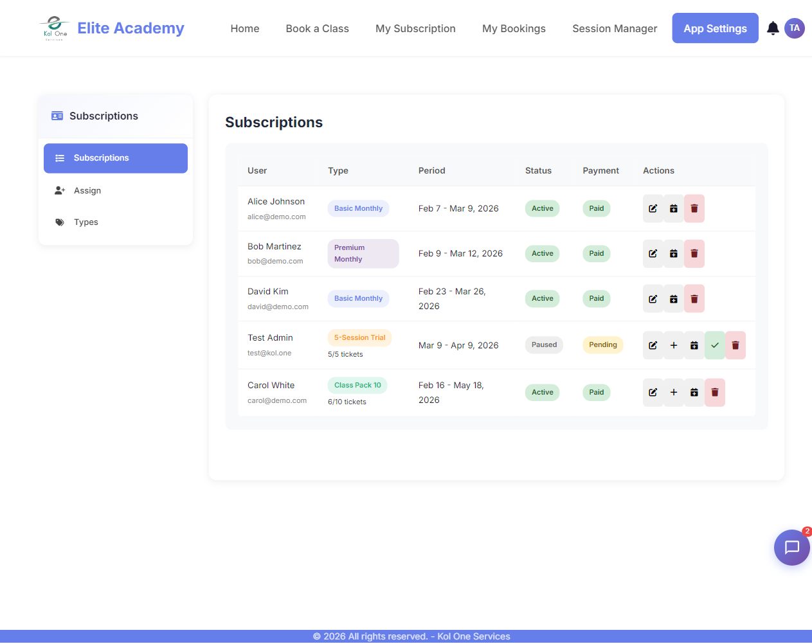This screenshot has width=812, height=644.
Task: Open the chat widget showing 2 unread messages
Action: [x=791, y=547]
